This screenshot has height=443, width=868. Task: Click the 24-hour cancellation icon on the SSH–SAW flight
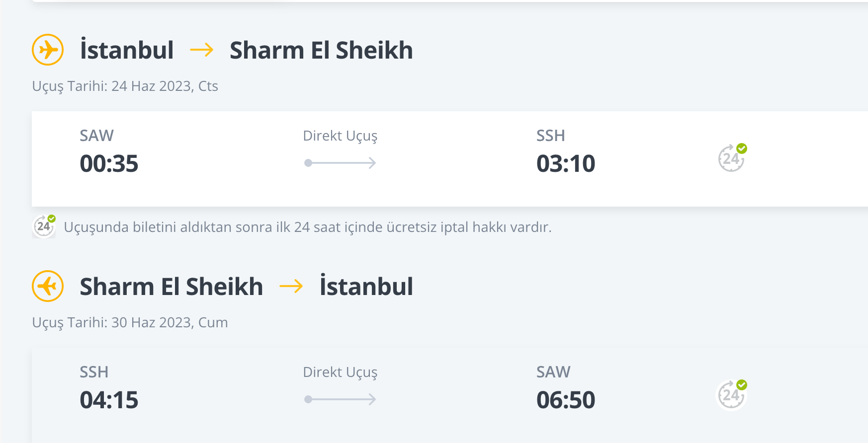click(x=732, y=394)
